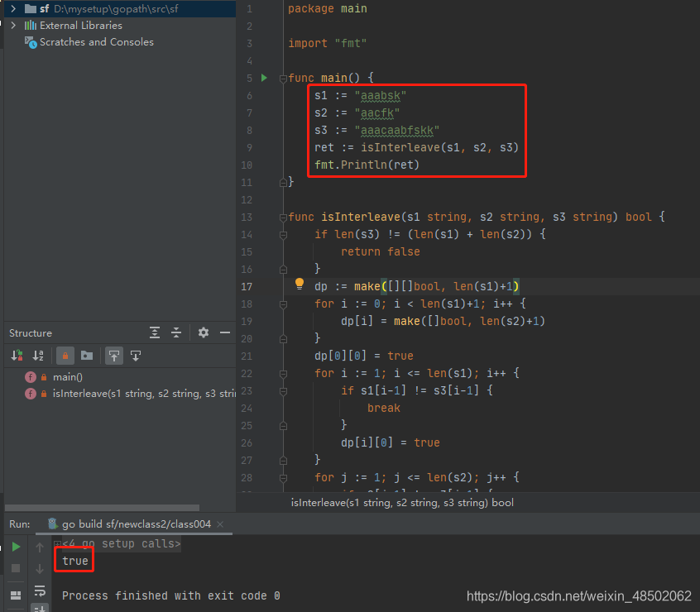Collapse all in Structure panel
700x612 pixels.
pyautogui.click(x=176, y=332)
